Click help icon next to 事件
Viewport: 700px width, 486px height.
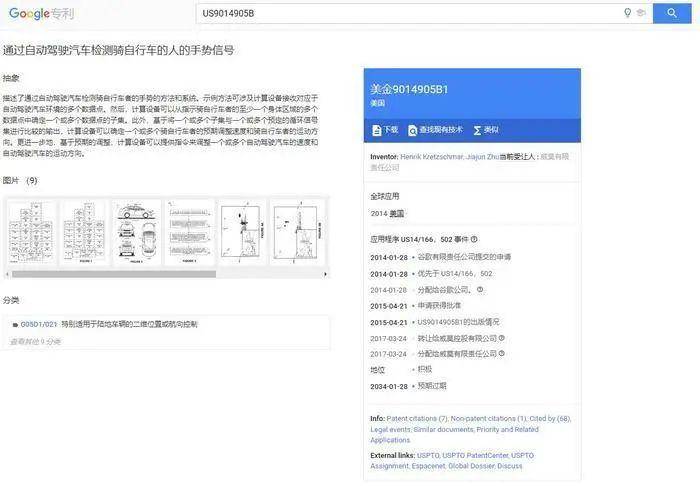tap(474, 239)
